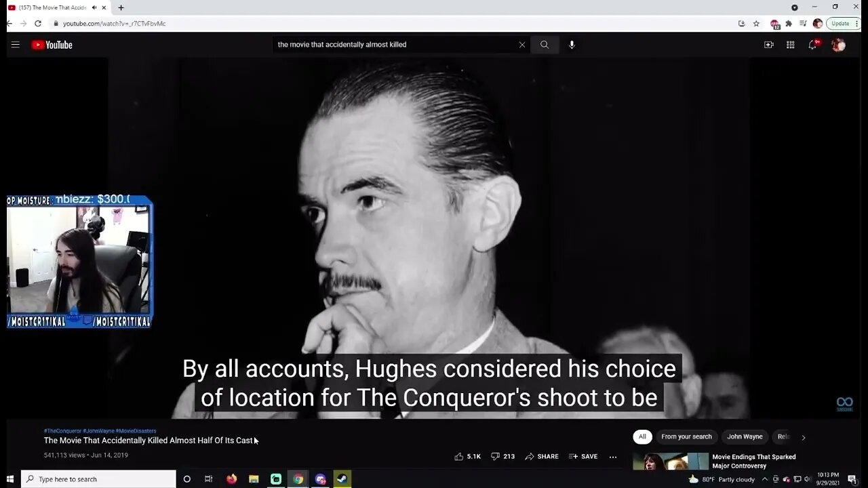Open the account avatar menu
This screenshot has width=868, height=488.
[839, 45]
